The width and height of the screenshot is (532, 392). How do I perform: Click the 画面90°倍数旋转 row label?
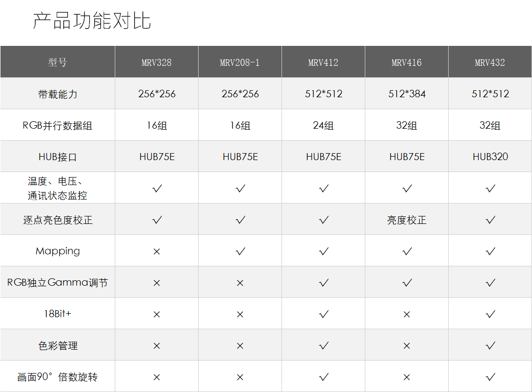click(57, 377)
